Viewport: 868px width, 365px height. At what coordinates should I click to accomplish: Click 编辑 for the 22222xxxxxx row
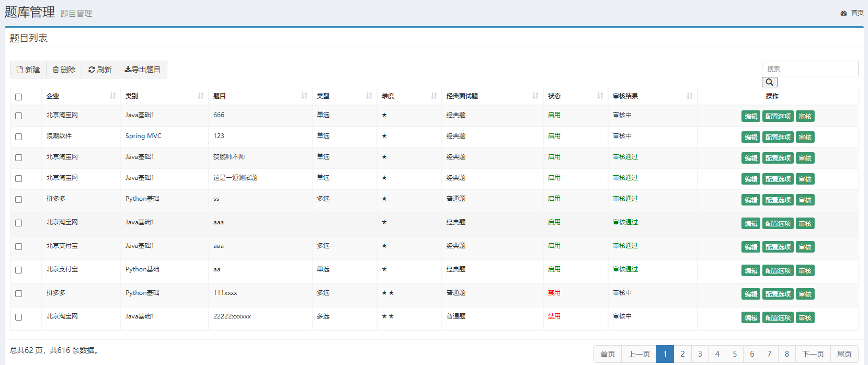point(751,317)
